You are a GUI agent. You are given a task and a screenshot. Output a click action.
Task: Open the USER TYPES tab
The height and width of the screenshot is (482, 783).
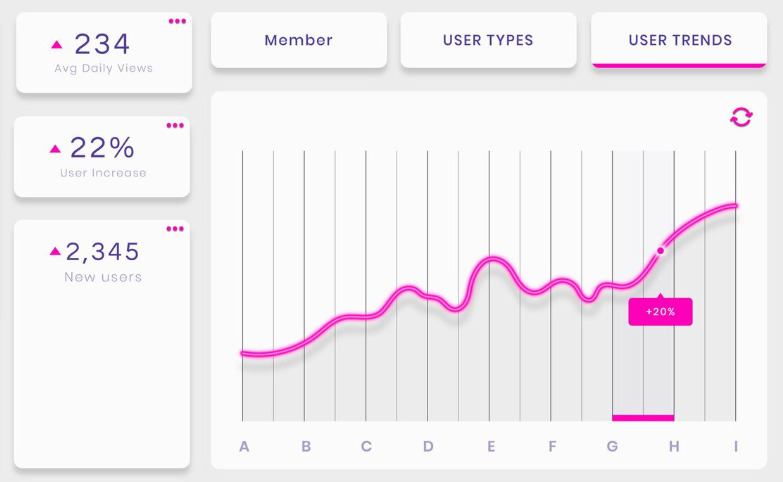point(488,41)
